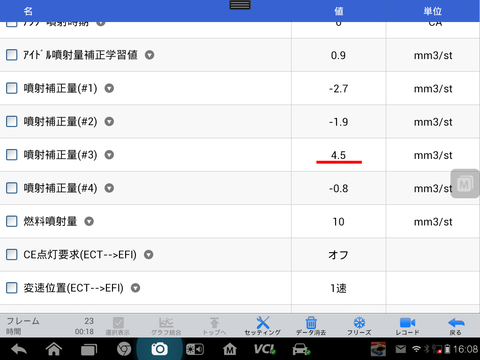The width and height of the screenshot is (480, 360).
Task: Check the CE点灯要求(ECT-->EFI) checkbox
Action: tap(12, 255)
